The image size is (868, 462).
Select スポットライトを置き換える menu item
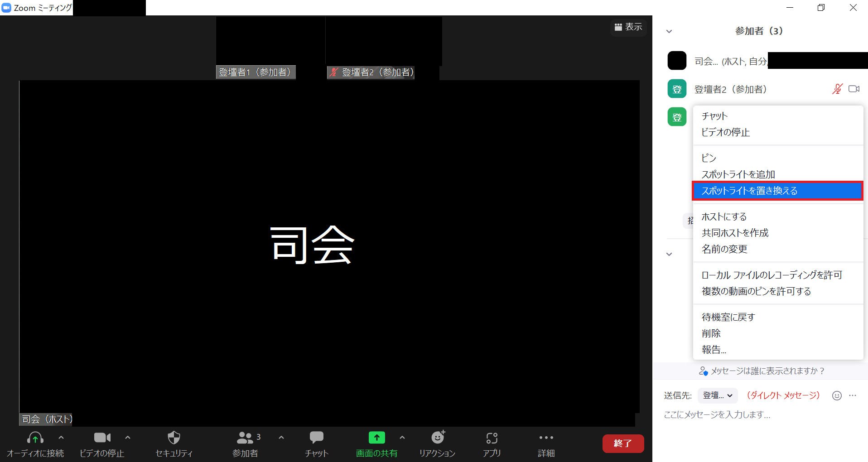777,191
